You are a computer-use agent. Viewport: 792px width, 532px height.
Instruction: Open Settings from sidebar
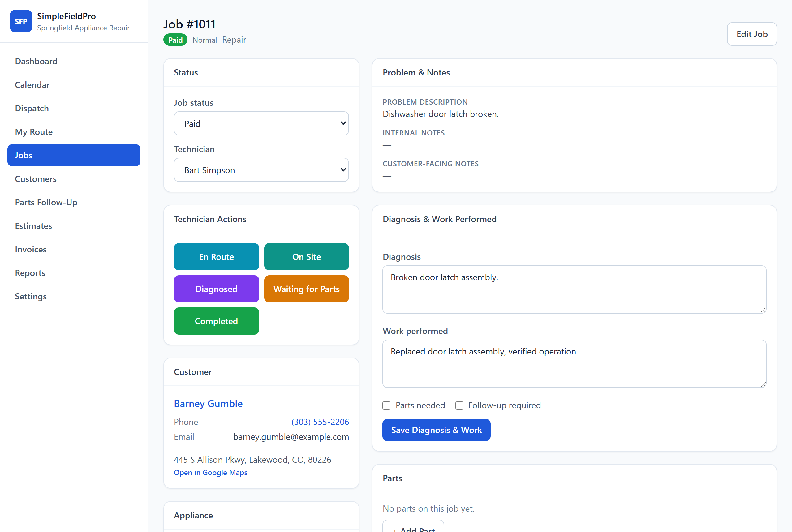(x=74, y=297)
